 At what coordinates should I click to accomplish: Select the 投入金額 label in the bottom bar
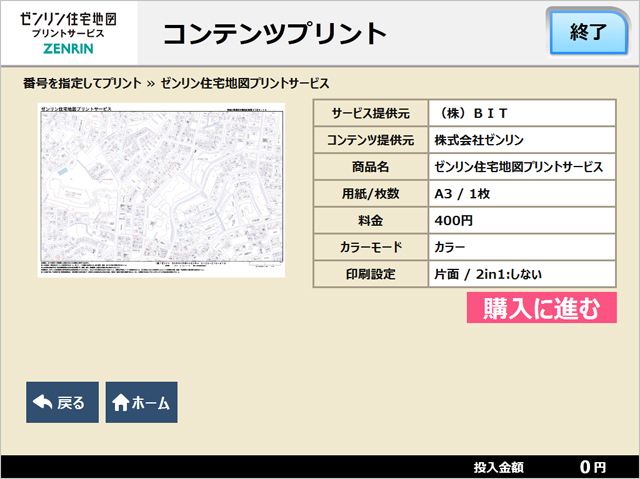click(498, 468)
